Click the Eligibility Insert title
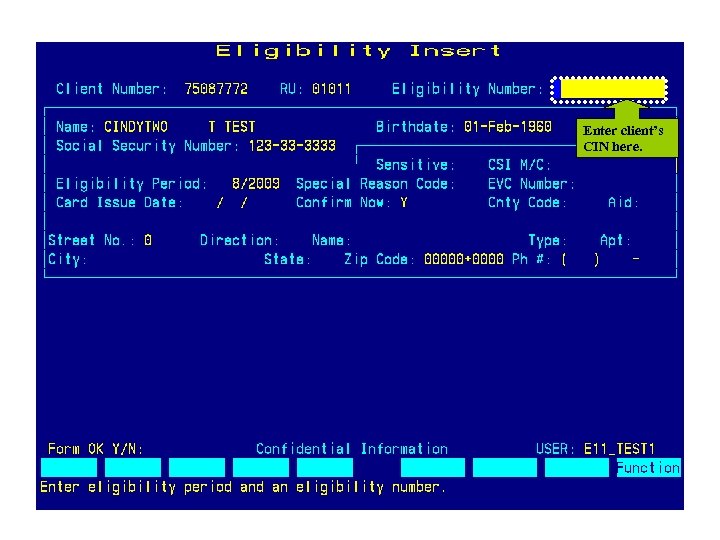720x540 pixels. coord(359,51)
